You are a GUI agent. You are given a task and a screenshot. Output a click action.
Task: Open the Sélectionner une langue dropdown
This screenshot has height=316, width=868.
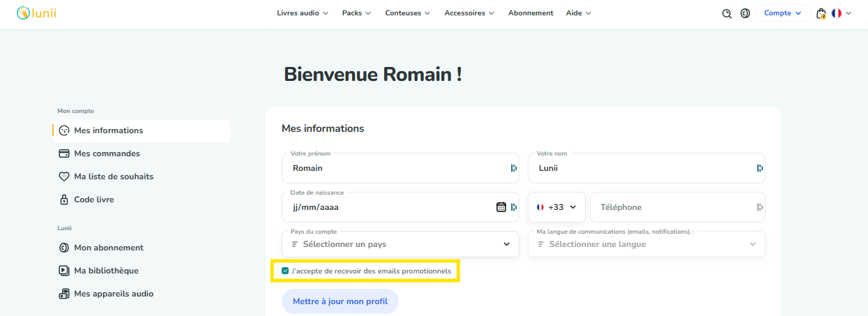point(646,244)
